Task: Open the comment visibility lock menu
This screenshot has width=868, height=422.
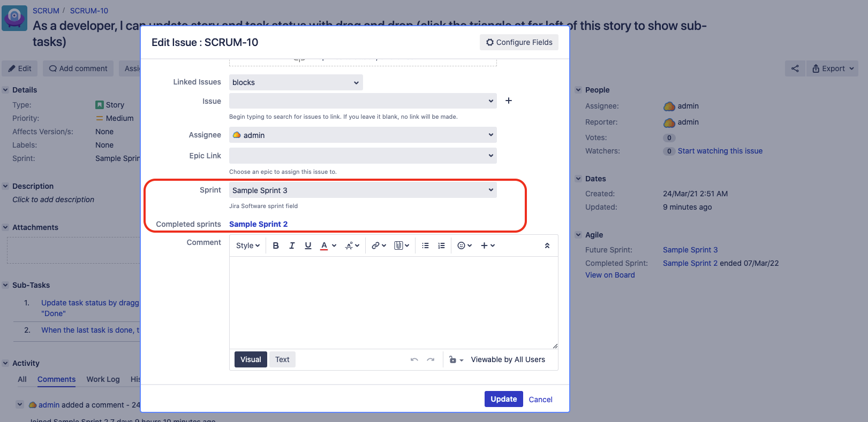Action: pyautogui.click(x=456, y=359)
